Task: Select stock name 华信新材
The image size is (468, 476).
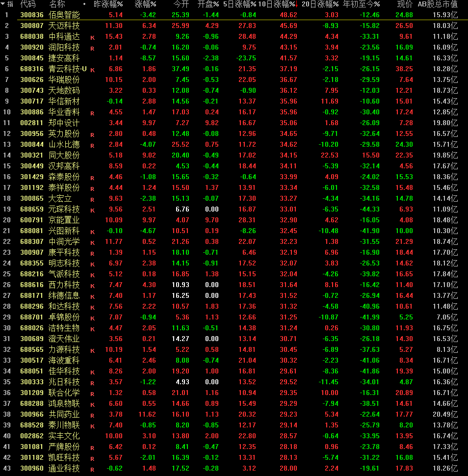Action: pyautogui.click(x=64, y=101)
